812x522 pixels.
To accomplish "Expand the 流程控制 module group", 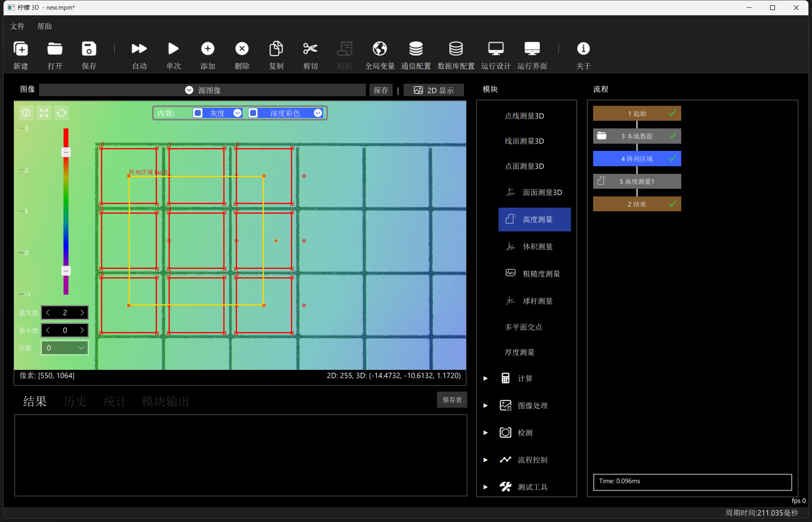I will click(x=486, y=460).
